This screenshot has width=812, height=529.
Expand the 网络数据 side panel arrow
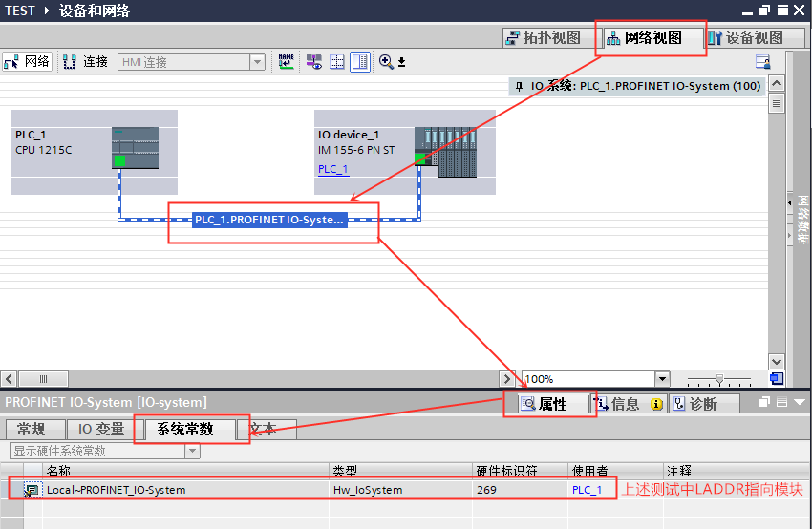pyautogui.click(x=790, y=202)
